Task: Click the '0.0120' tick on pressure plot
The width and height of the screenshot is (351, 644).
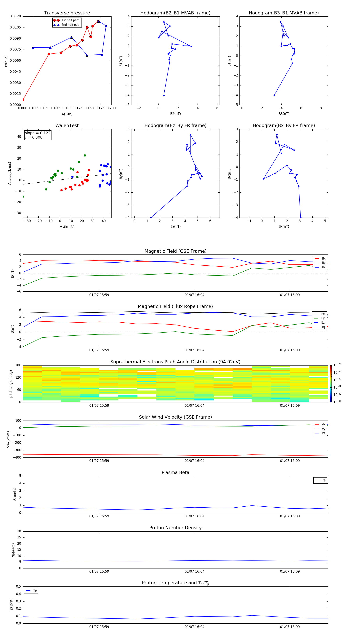Action: 15,16
